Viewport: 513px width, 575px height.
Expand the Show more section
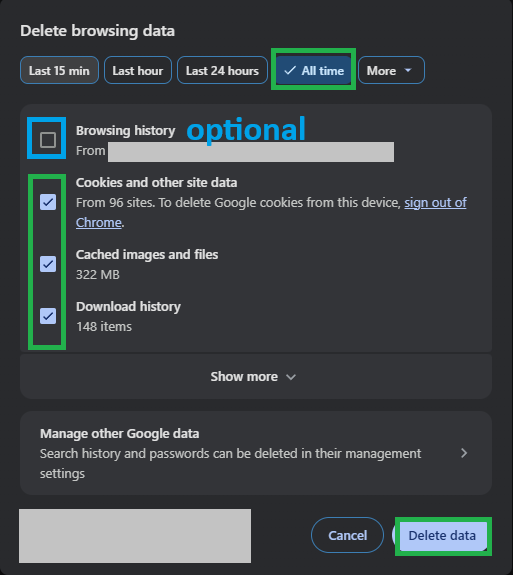click(256, 377)
